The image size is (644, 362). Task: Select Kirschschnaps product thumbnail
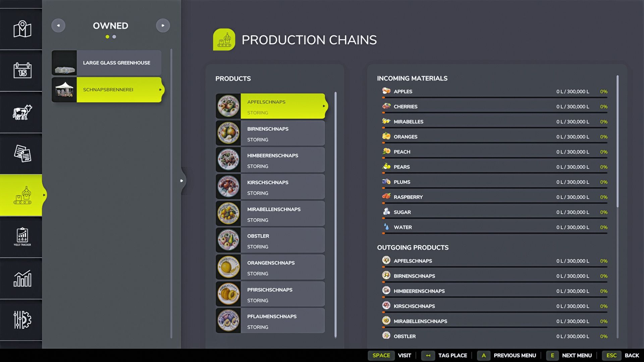click(228, 186)
